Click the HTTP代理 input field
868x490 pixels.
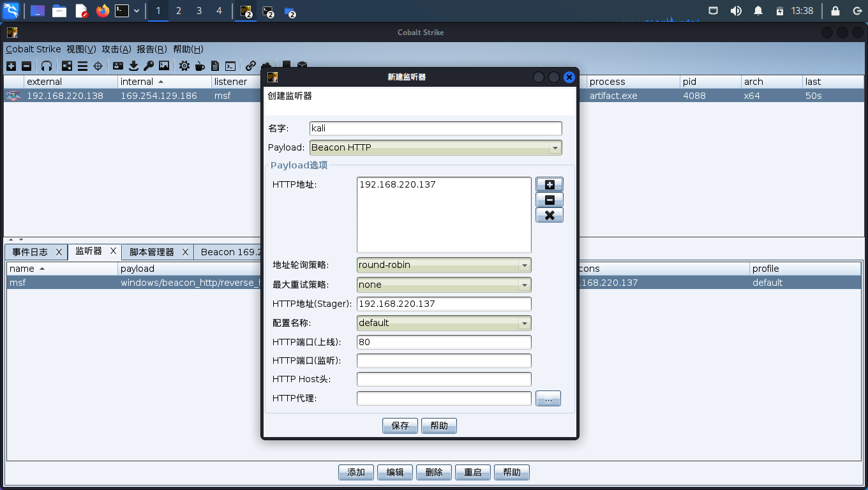[444, 399]
